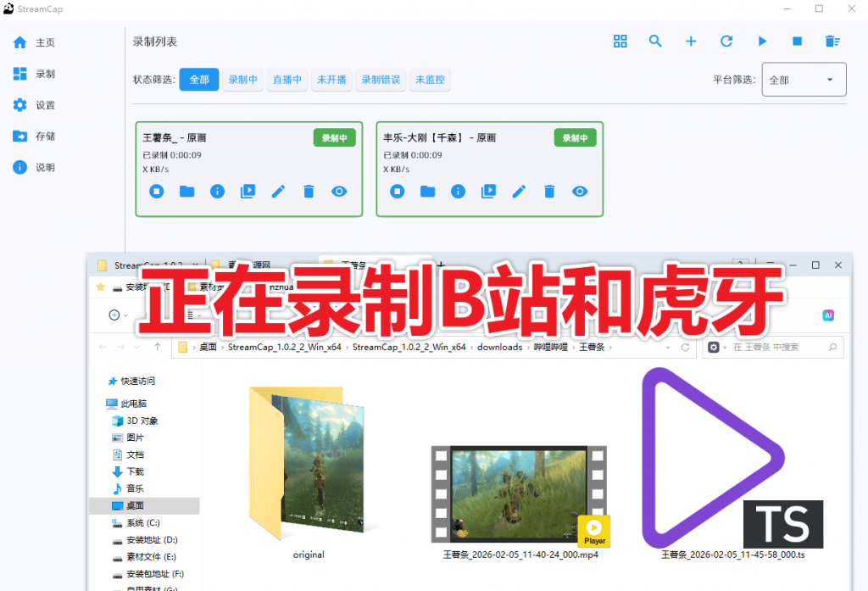Click 录制中 badge on 丰乐-大刚 card
This screenshot has height=591, width=868.
click(576, 138)
